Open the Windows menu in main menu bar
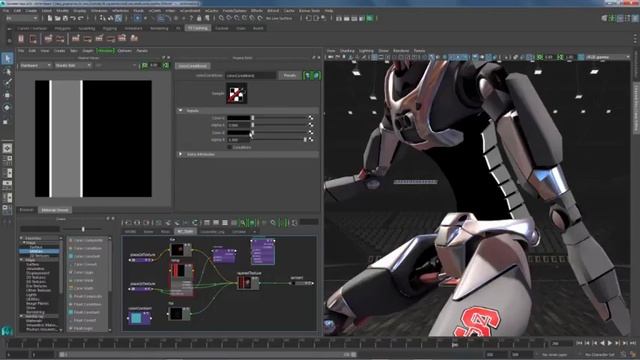640x360 pixels. pos(100,11)
